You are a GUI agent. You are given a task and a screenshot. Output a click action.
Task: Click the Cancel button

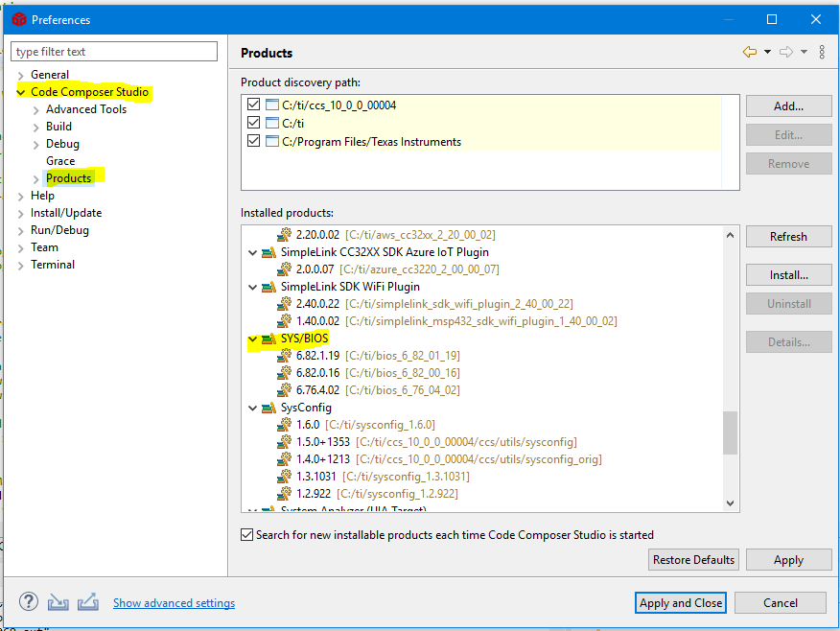point(780,602)
